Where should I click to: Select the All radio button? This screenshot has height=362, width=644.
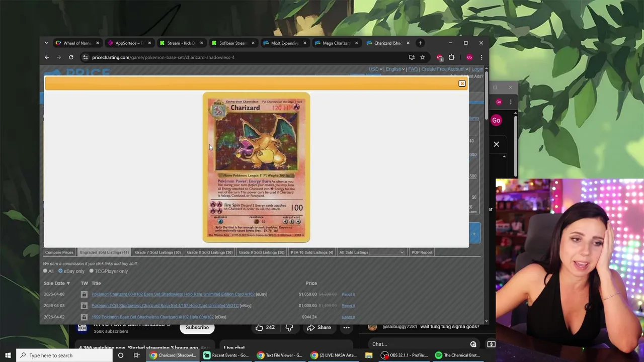pos(45,271)
